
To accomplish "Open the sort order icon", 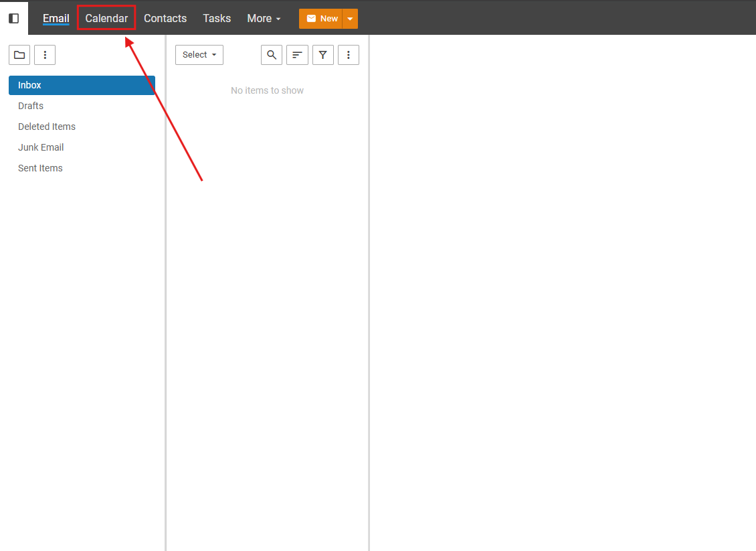I will pyautogui.click(x=297, y=55).
